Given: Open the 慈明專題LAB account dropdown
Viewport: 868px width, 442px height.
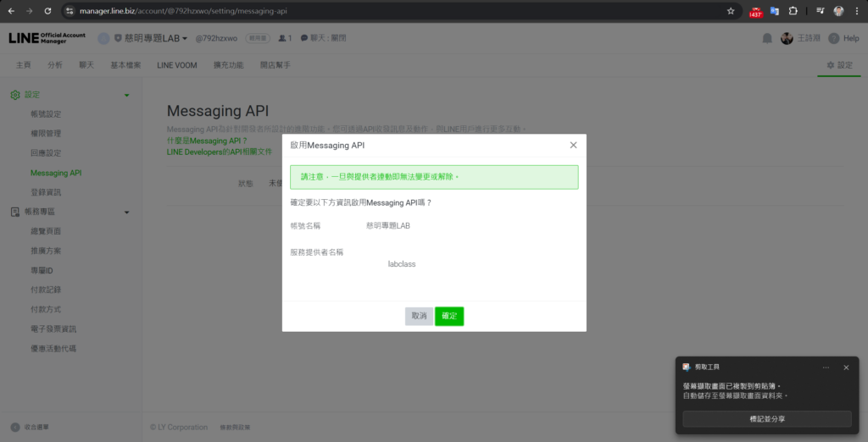Looking at the screenshot, I should pos(151,38).
